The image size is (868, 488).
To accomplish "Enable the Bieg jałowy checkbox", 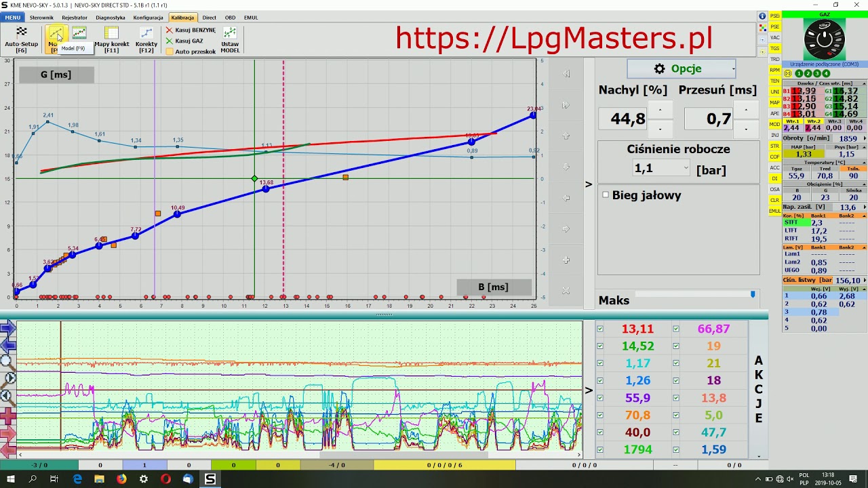I will (606, 195).
